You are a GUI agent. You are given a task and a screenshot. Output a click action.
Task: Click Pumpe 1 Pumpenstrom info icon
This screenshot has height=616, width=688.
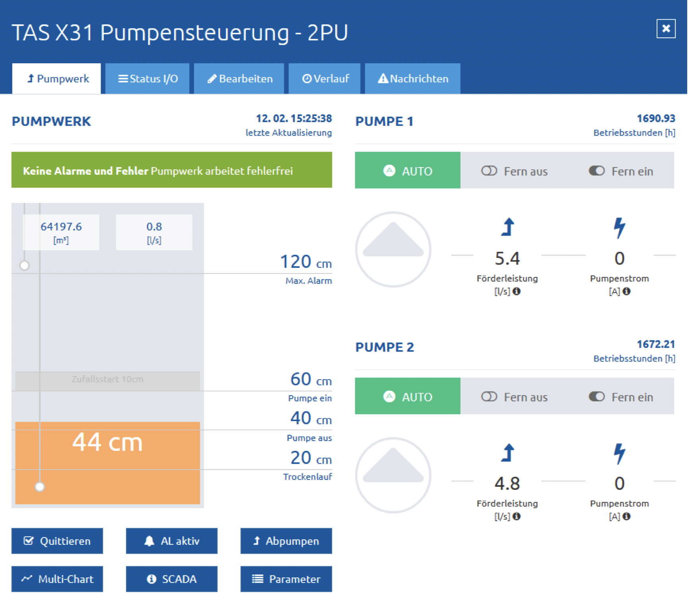627,291
